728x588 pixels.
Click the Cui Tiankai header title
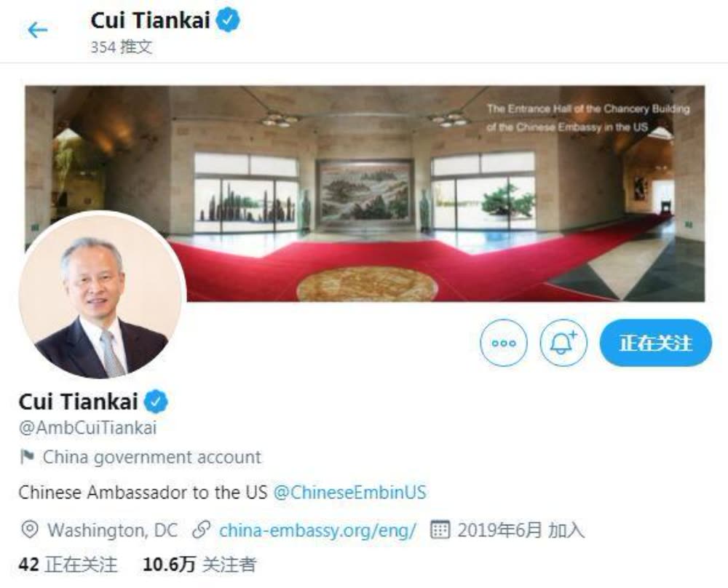click(x=150, y=21)
